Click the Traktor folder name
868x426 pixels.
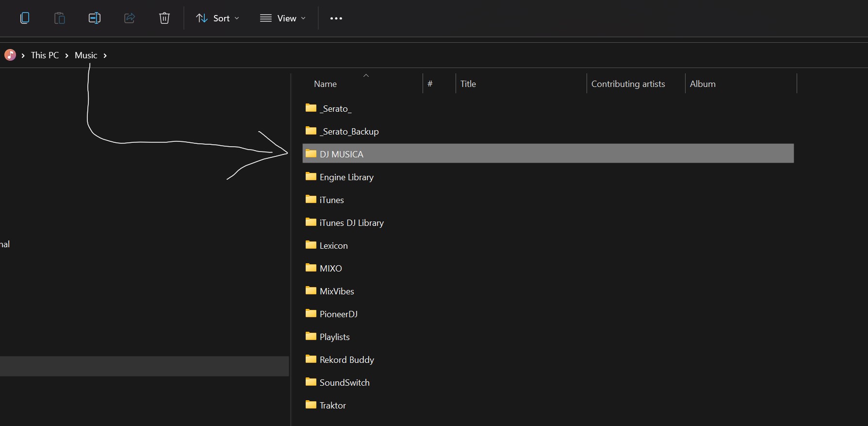pyautogui.click(x=332, y=406)
